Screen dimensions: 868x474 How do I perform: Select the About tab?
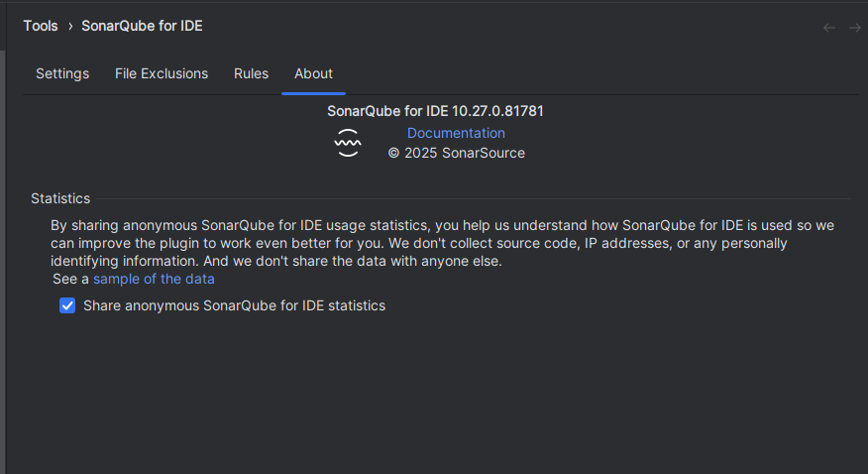[x=313, y=73]
